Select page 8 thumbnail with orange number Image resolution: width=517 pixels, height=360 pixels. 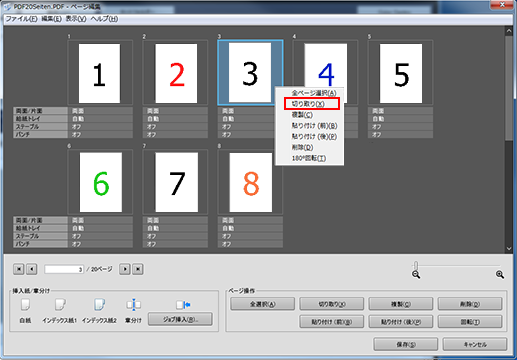click(x=251, y=182)
